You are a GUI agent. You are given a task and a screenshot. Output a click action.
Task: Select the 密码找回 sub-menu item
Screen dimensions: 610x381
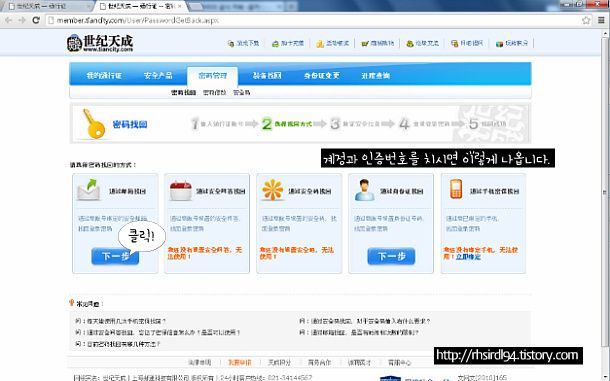click(x=184, y=93)
